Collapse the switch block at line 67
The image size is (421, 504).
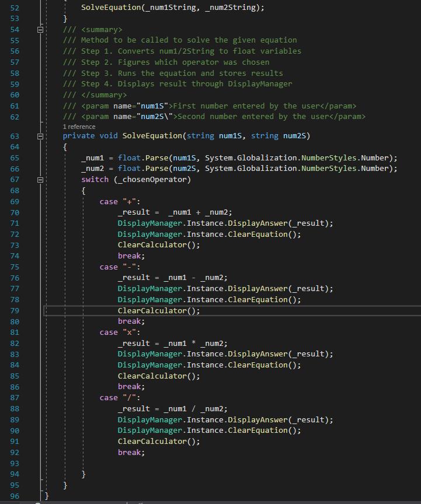click(x=40, y=180)
